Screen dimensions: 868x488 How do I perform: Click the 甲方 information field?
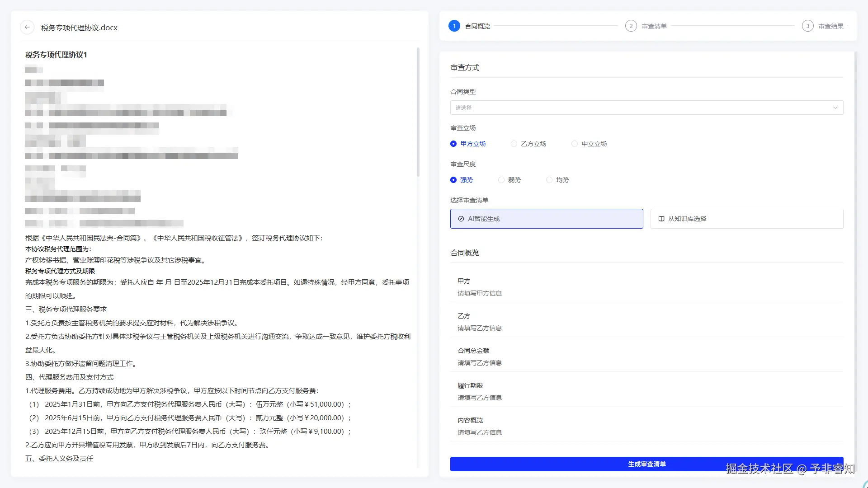pos(480,293)
